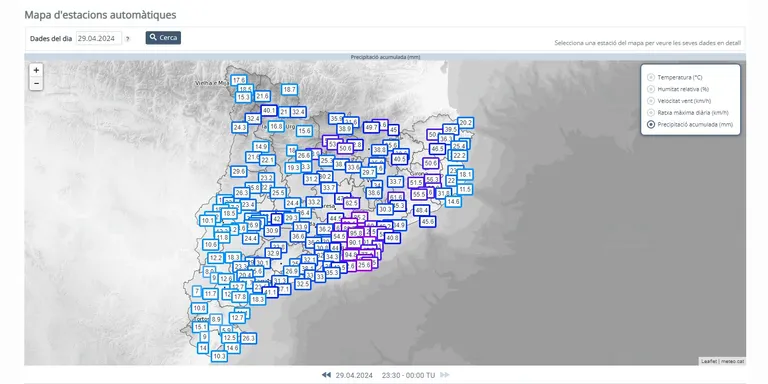Screen dimensions: 768x384
Task: Choose the 54.5 station marker
Action: 338,236
